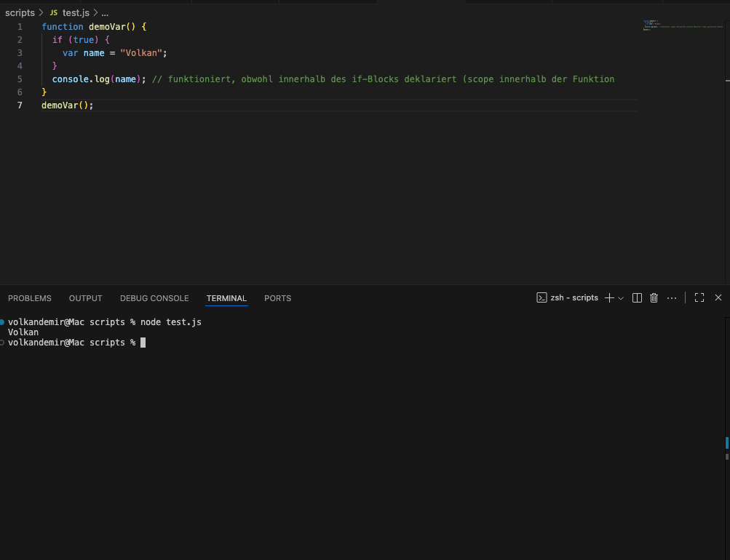The height and width of the screenshot is (560, 730).
Task: Click the blue command decoration dot
Action: 2,322
